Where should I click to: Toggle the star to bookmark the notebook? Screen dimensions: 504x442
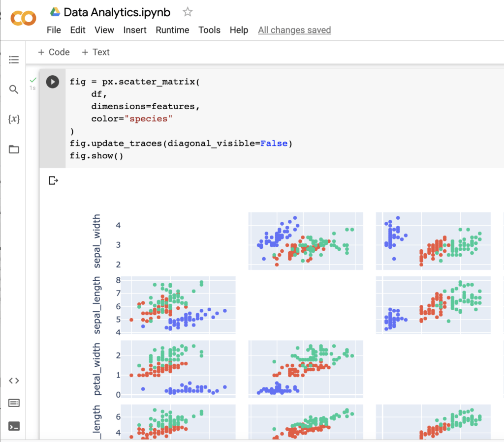[187, 11]
